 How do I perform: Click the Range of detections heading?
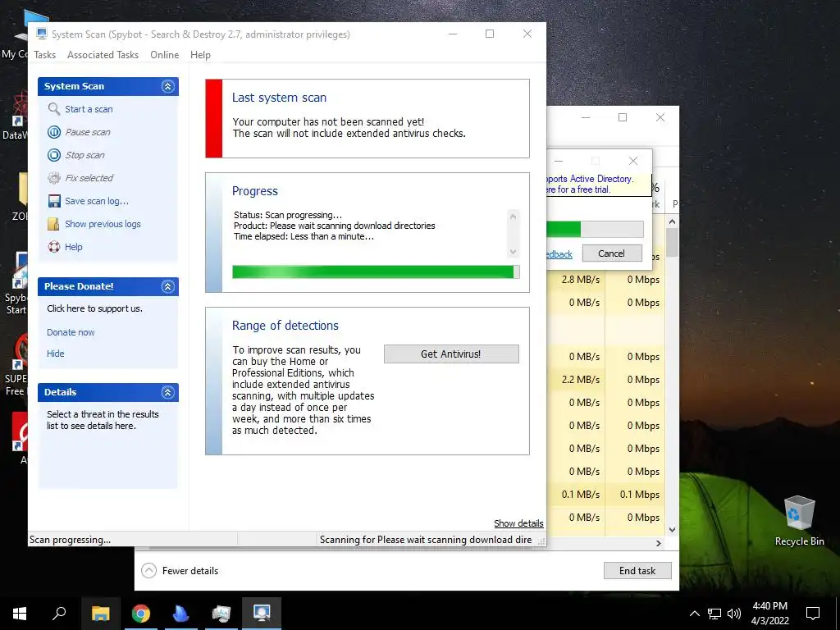click(285, 326)
